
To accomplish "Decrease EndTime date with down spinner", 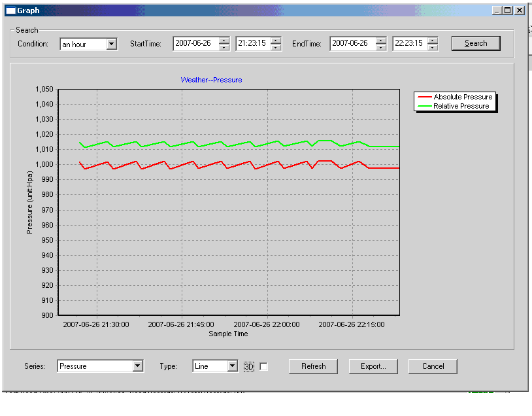I will click(x=381, y=47).
